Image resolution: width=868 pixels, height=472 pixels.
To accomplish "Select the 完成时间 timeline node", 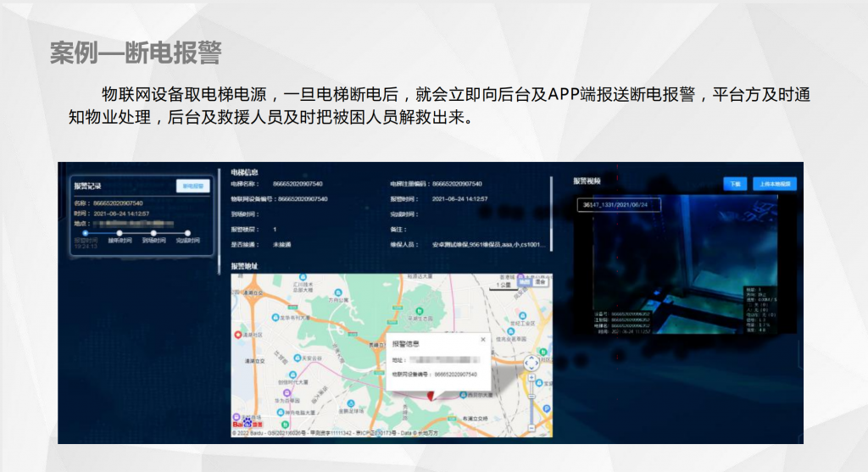I will click(x=187, y=234).
